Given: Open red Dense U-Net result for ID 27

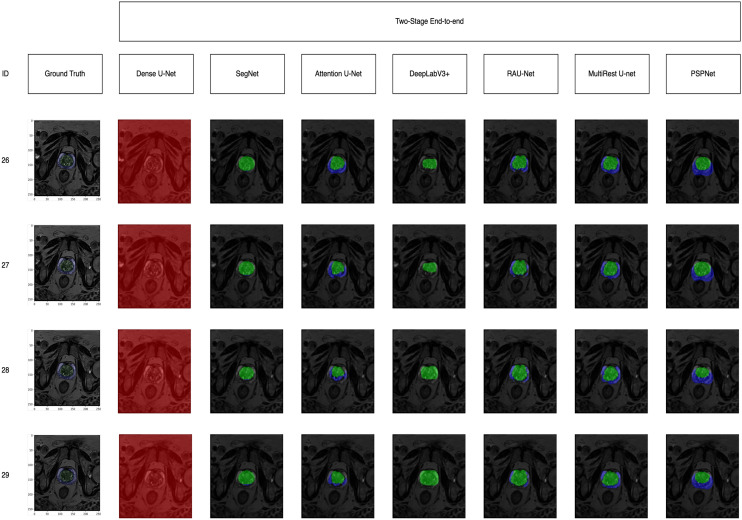Looking at the screenshot, I should click(154, 266).
